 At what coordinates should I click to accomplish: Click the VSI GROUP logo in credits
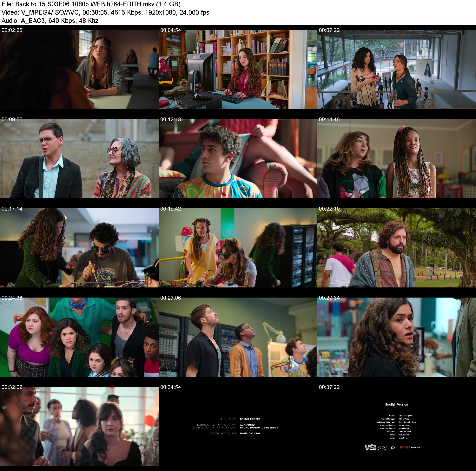tap(380, 448)
